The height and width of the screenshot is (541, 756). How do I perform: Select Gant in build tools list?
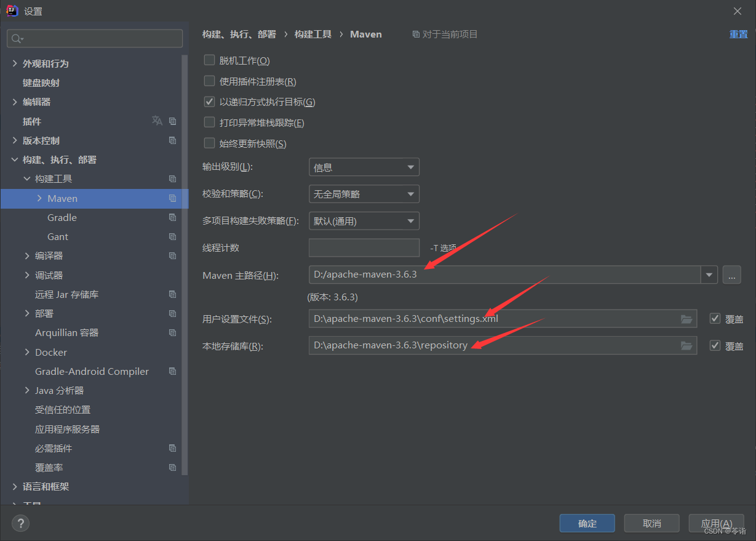(58, 236)
